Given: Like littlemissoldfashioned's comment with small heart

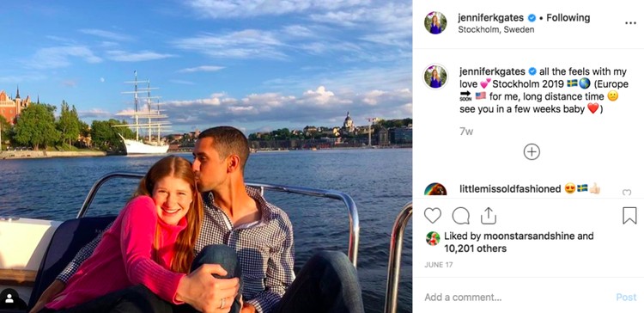Looking at the screenshot, I should click(626, 192).
